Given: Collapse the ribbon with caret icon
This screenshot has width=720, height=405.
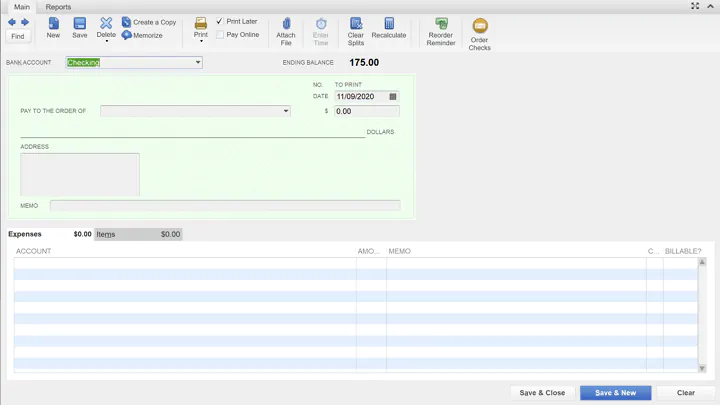Looking at the screenshot, I should pos(710,6).
